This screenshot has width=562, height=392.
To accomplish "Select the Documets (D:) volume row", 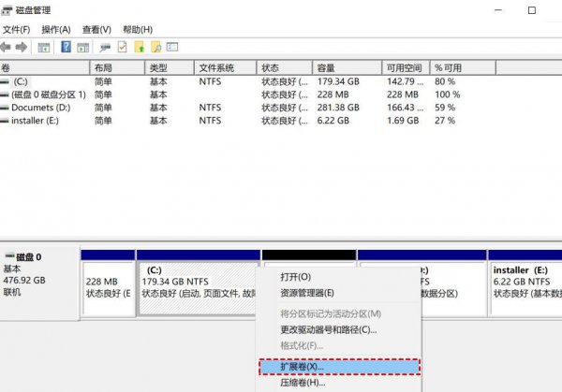I will coord(247,108).
